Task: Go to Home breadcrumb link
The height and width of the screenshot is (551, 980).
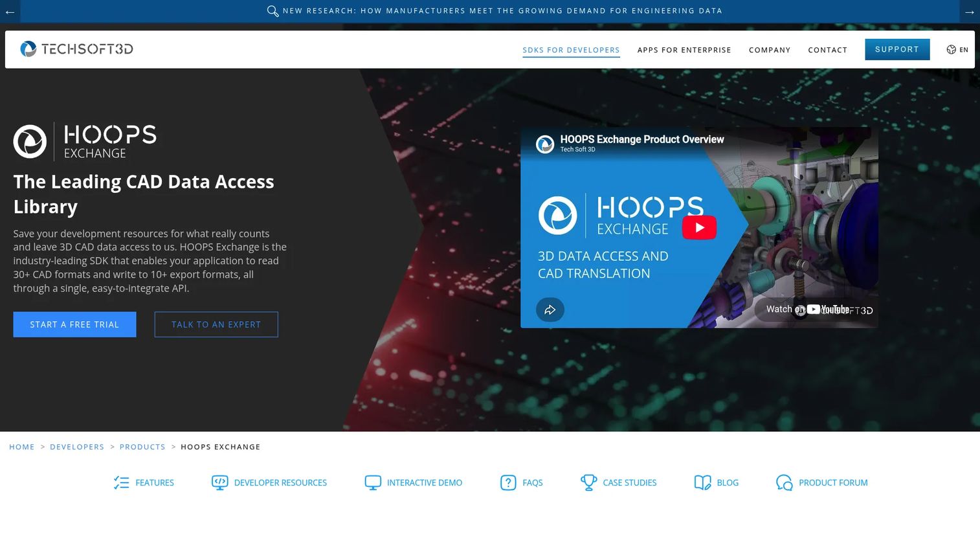Action: click(x=22, y=447)
